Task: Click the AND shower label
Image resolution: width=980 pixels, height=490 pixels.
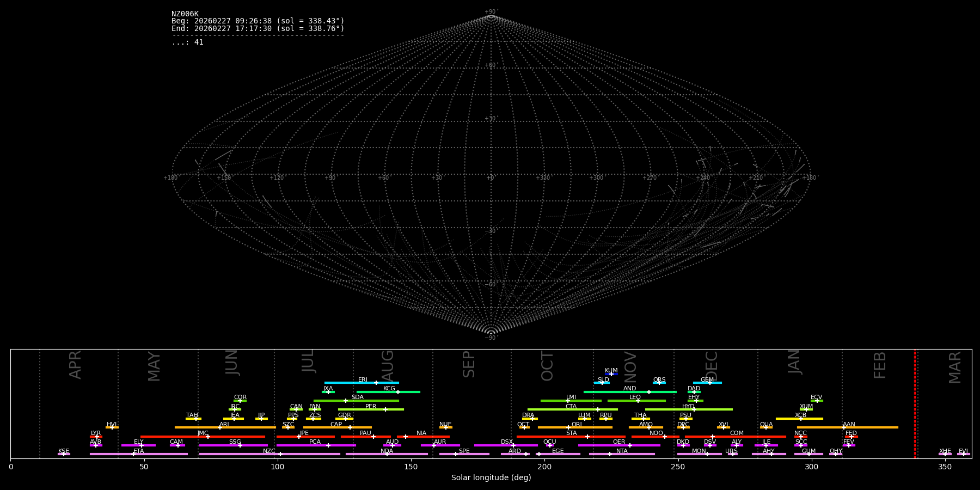Action: coord(630,389)
